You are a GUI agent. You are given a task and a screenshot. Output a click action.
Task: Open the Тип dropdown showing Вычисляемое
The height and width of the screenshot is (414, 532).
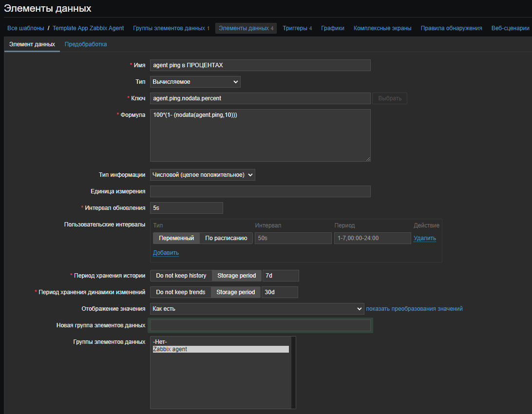point(195,81)
